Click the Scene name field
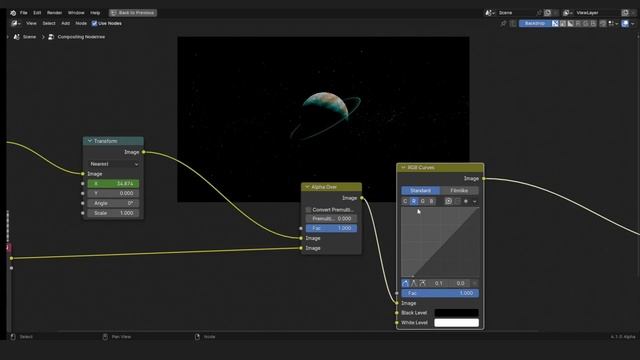The height and width of the screenshot is (360, 640). pos(516,13)
